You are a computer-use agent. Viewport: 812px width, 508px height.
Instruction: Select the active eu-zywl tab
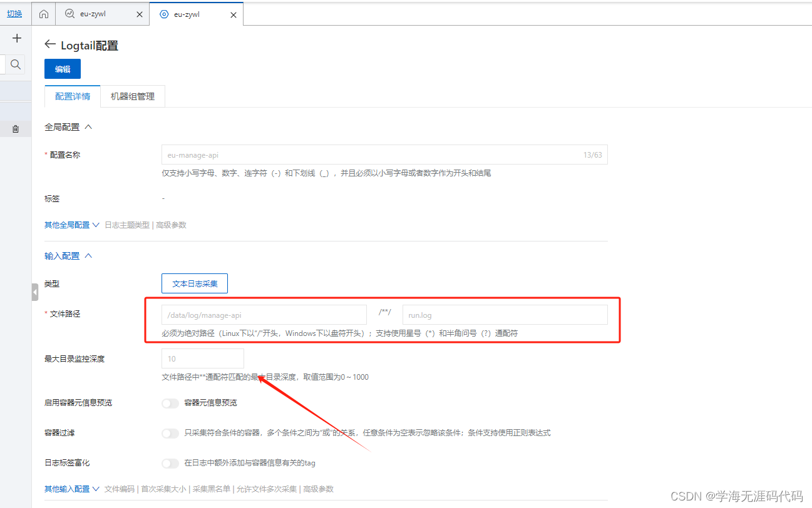pos(196,14)
